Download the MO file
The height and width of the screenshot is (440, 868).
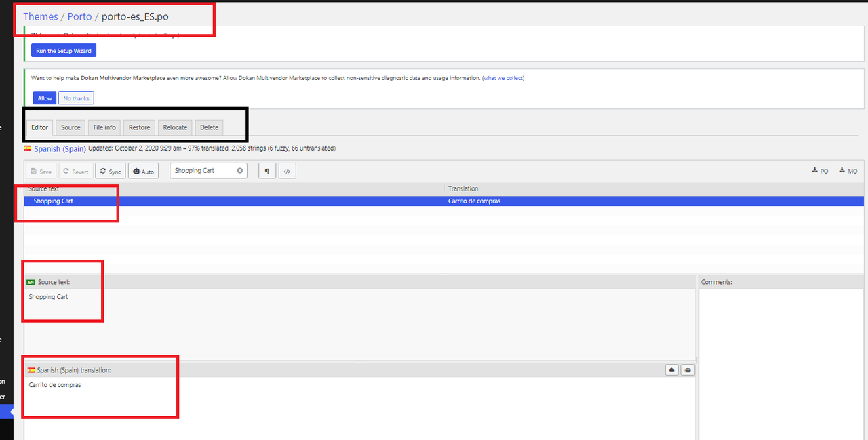pos(848,171)
